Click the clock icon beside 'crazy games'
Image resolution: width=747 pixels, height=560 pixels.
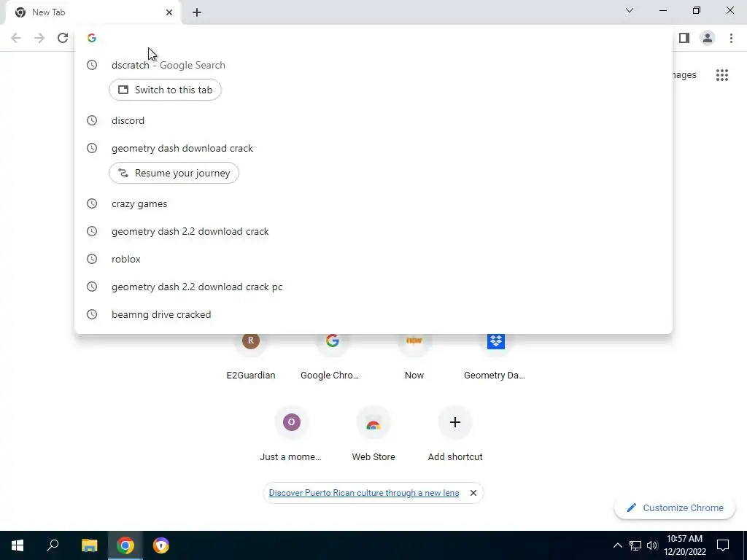click(92, 204)
